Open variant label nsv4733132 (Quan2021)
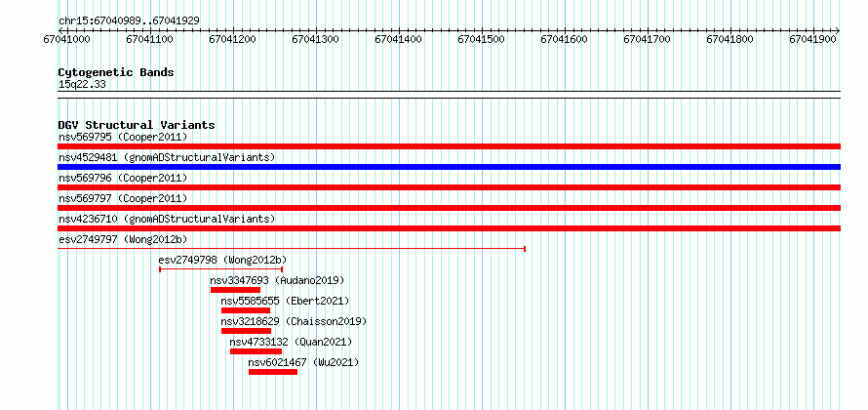868x410 pixels. pyautogui.click(x=291, y=342)
